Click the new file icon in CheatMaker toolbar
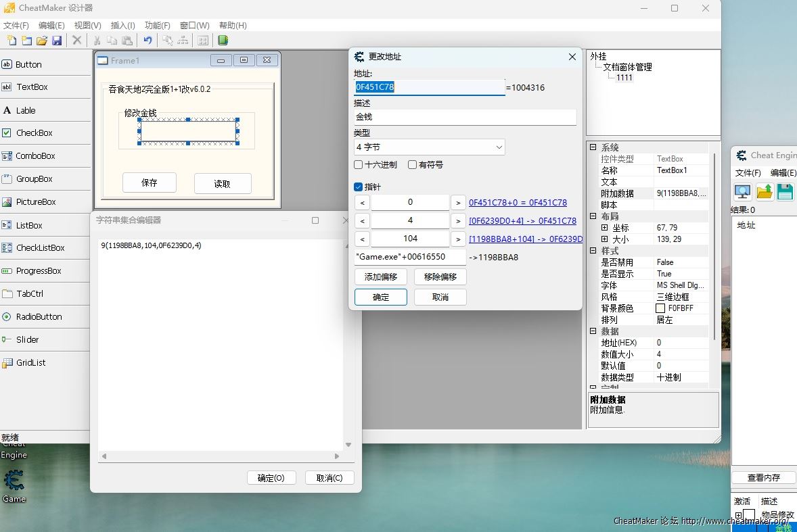This screenshot has width=797, height=532. tap(12, 41)
